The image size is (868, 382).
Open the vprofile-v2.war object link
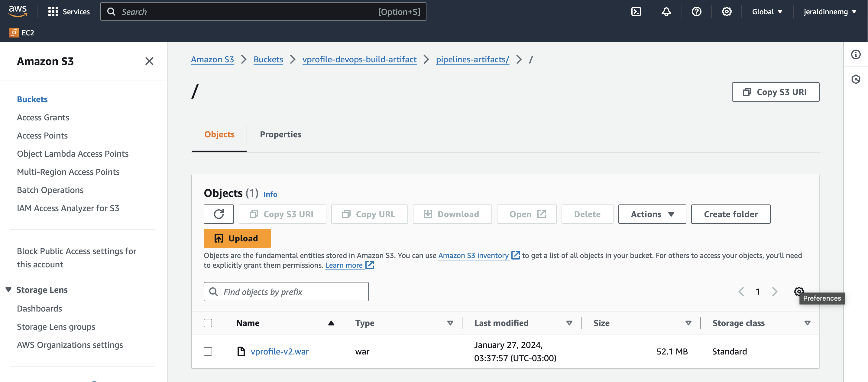pyautogui.click(x=279, y=351)
